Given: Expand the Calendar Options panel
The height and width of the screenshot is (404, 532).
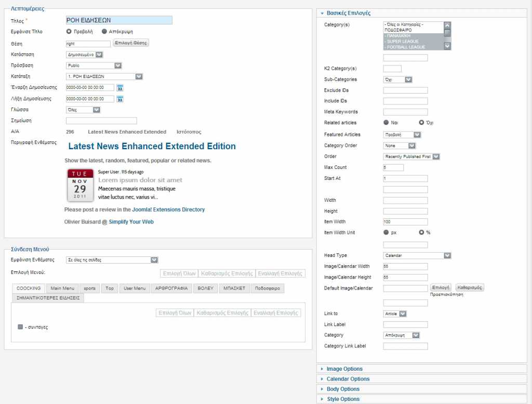Looking at the screenshot, I should pyautogui.click(x=348, y=379).
